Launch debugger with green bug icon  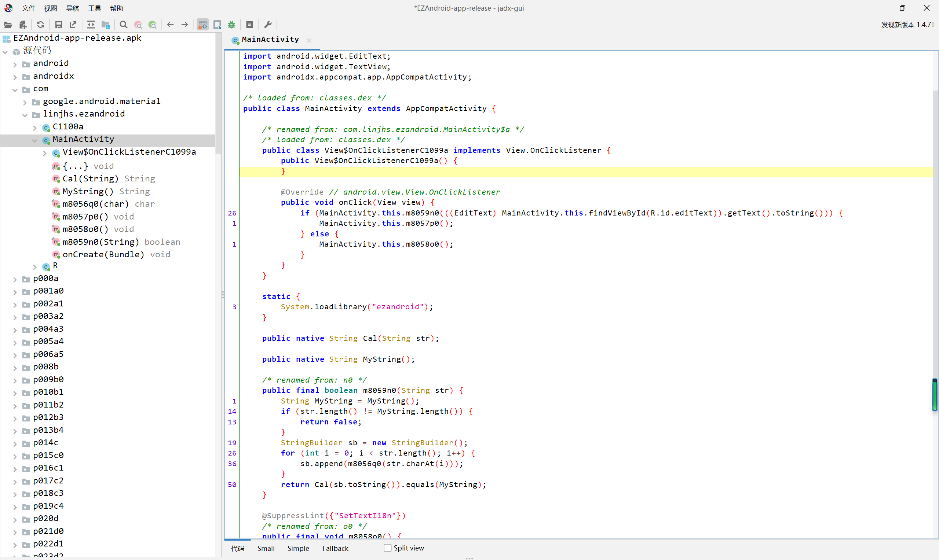click(231, 25)
